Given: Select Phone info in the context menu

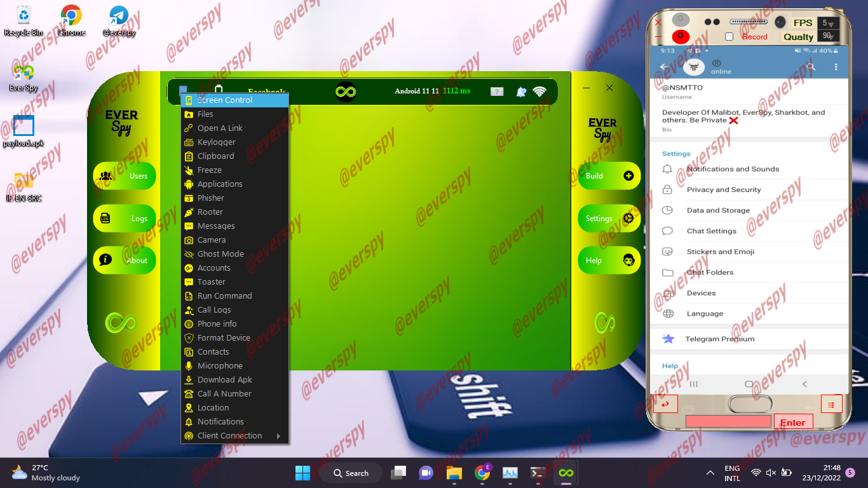Looking at the screenshot, I should click(x=235, y=324).
